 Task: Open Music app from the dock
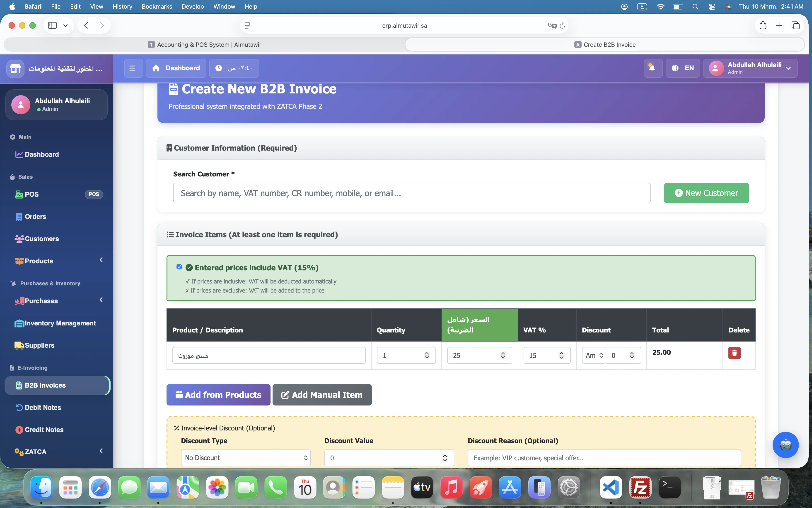coord(451,488)
